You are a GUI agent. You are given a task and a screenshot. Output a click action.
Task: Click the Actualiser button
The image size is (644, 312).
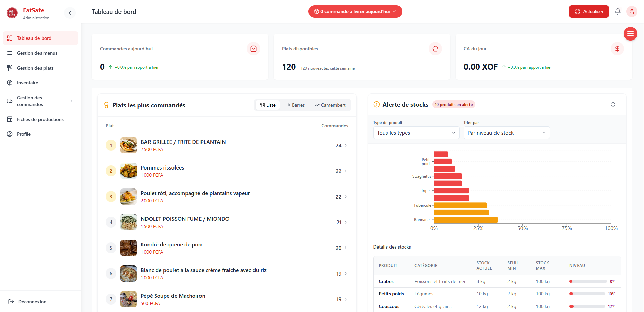pos(589,11)
